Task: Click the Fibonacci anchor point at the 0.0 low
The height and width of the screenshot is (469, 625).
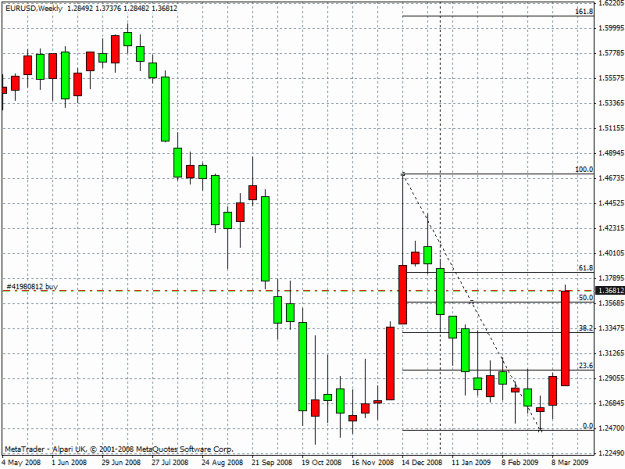Action: pyautogui.click(x=540, y=430)
